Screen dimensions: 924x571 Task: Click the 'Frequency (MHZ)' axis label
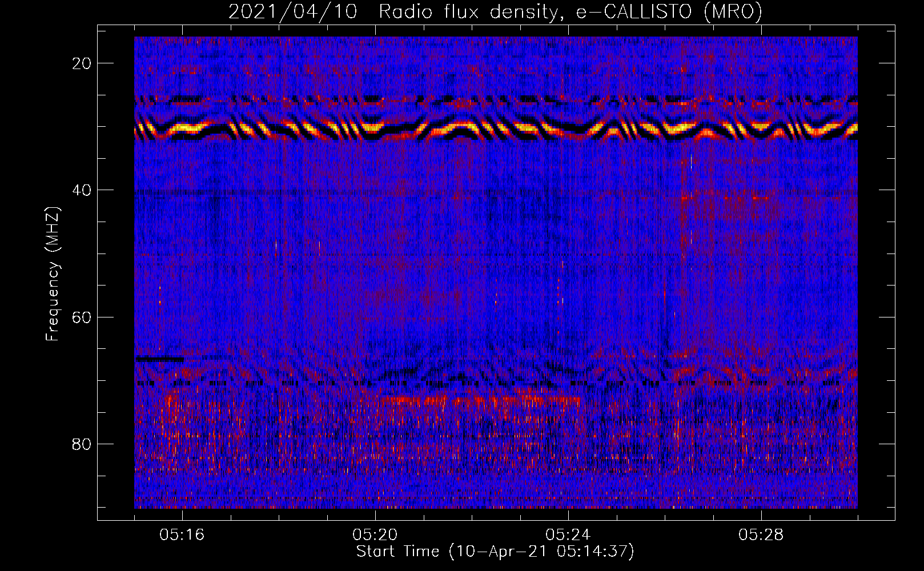[53, 275]
